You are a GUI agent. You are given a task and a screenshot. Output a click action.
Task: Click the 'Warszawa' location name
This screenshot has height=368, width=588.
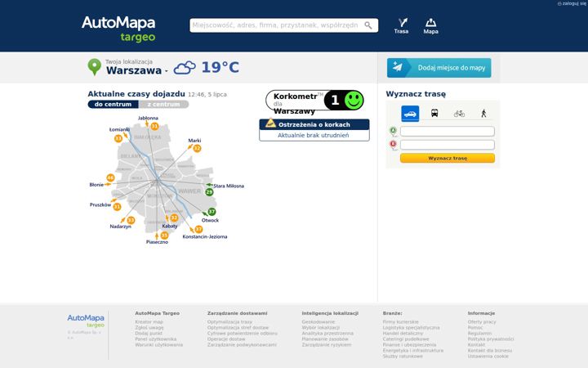[x=134, y=70]
